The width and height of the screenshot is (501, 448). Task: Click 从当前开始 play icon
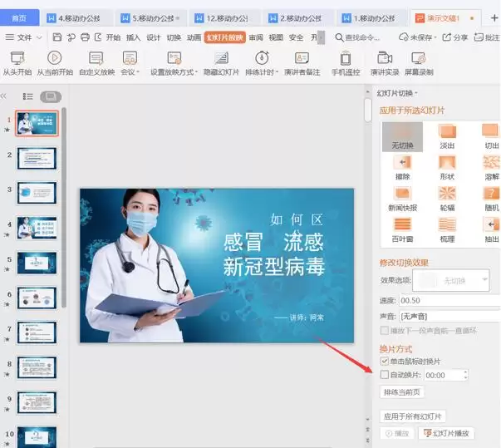pyautogui.click(x=54, y=57)
